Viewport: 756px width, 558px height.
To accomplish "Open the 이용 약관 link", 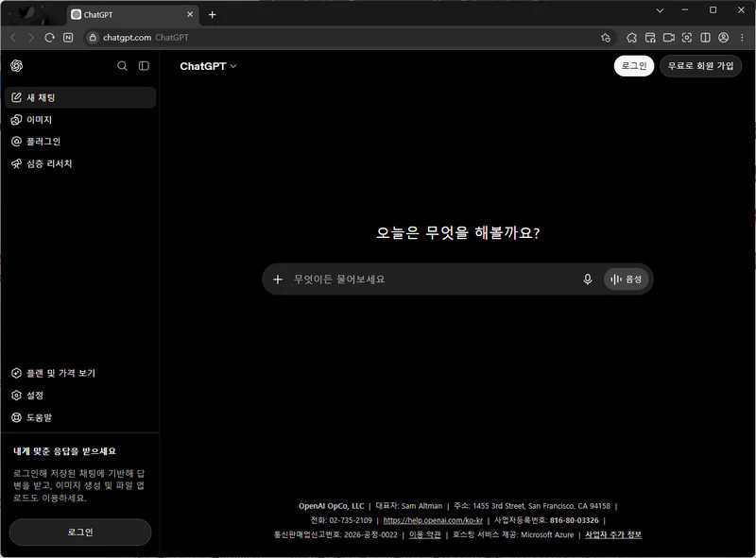I will [424, 535].
